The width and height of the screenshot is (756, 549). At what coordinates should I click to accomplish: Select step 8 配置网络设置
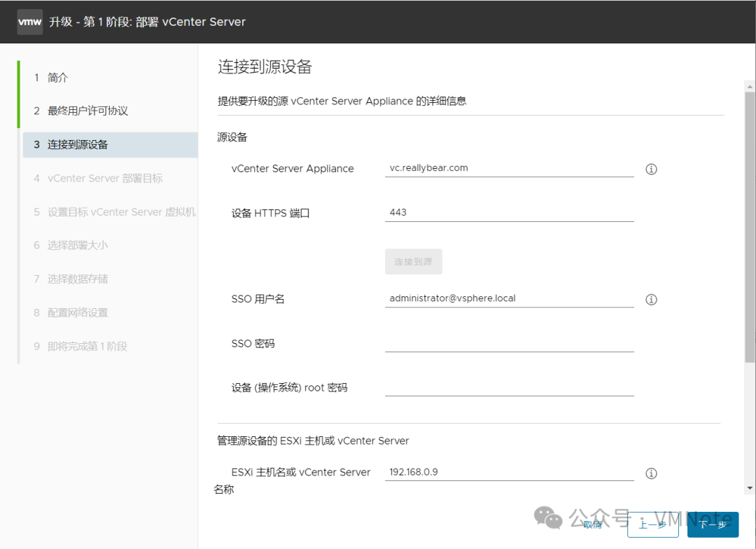click(x=110, y=312)
